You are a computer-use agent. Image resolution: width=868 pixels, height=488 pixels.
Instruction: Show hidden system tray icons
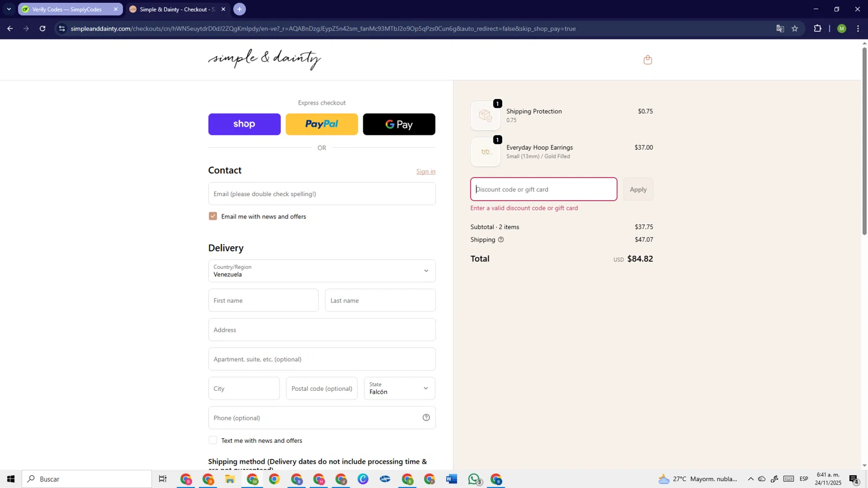(x=751, y=479)
